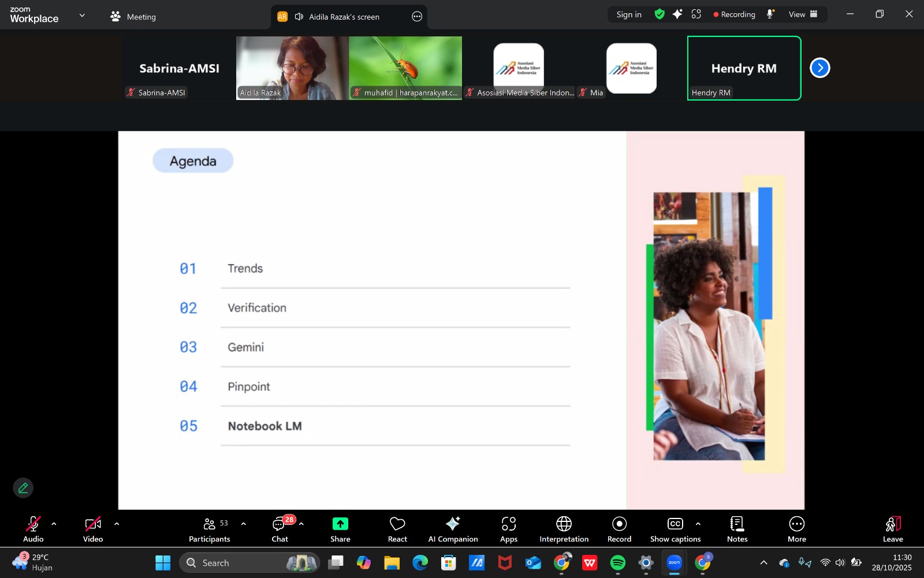Unmute microphone with the Audio button
This screenshot has height=578, width=924.
pos(33,529)
